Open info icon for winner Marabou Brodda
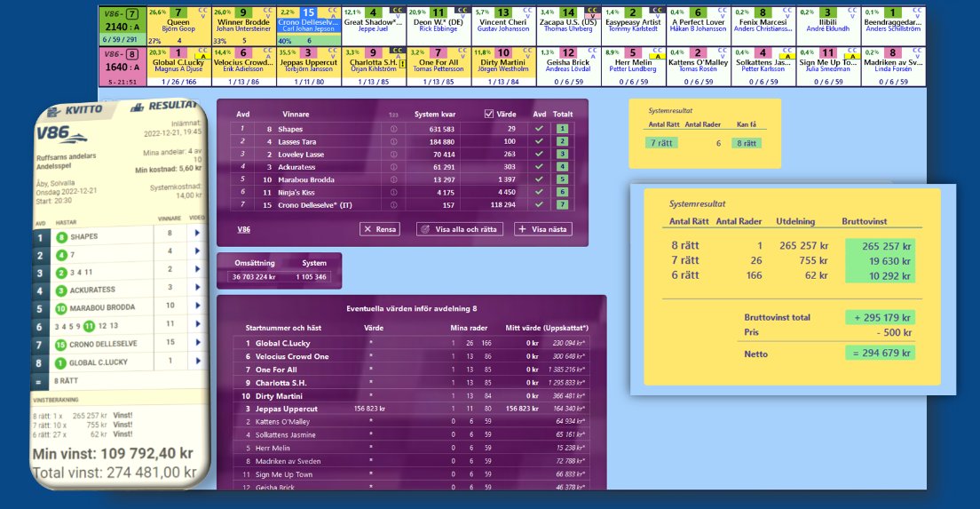Viewport: 980px width, 509px height. tap(393, 179)
